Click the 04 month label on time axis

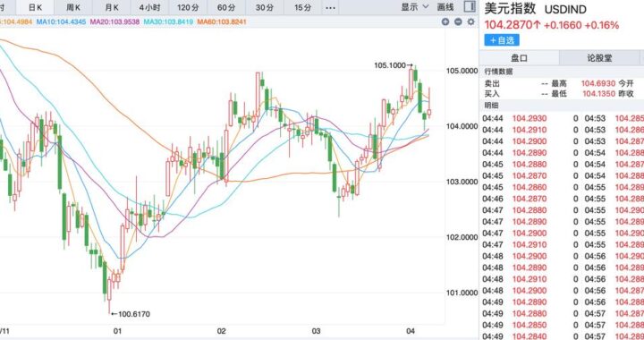tap(411, 331)
